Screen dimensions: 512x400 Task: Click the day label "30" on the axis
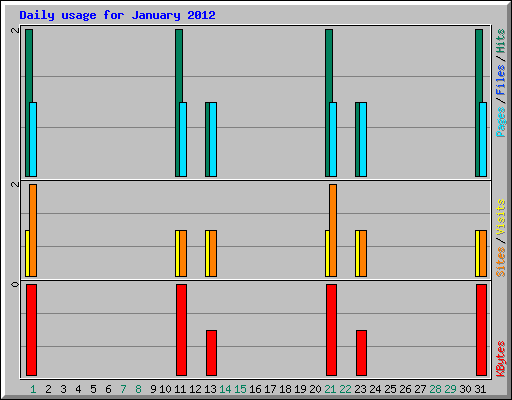[x=465, y=389]
